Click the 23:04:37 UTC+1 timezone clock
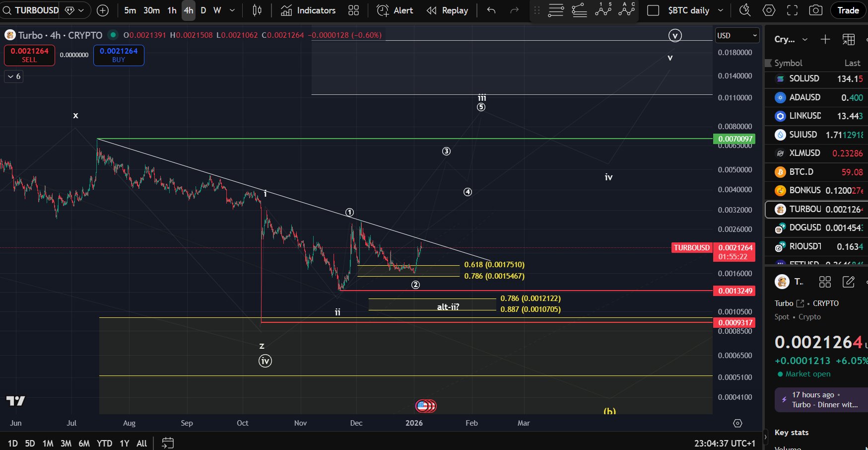The height and width of the screenshot is (450, 868). [725, 443]
